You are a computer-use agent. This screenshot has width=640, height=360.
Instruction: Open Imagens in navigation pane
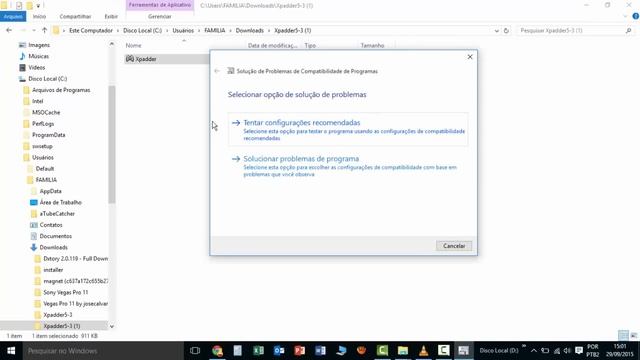[39, 45]
